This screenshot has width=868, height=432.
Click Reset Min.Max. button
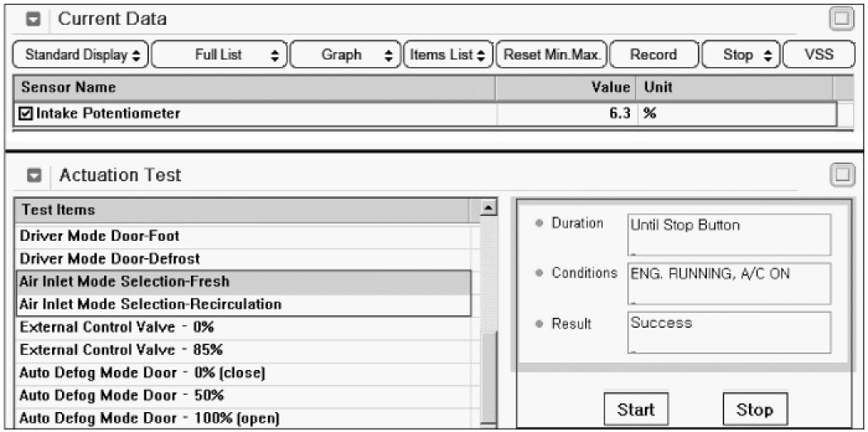click(x=552, y=55)
